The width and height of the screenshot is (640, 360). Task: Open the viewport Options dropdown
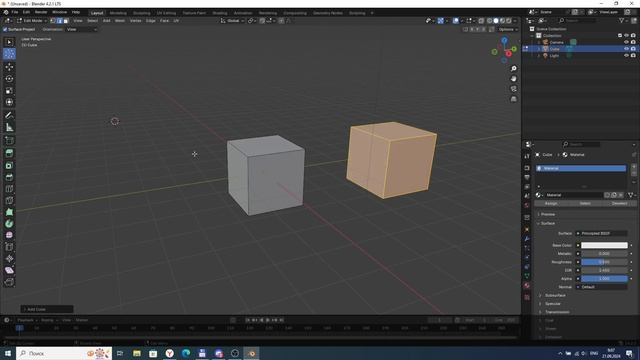click(508, 29)
